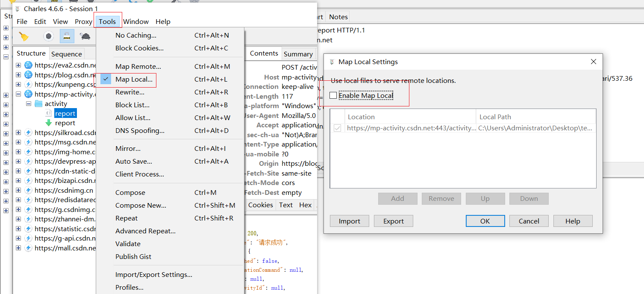Choose No Caching... from the Tools menu
The height and width of the screenshot is (294, 644).
170,35
